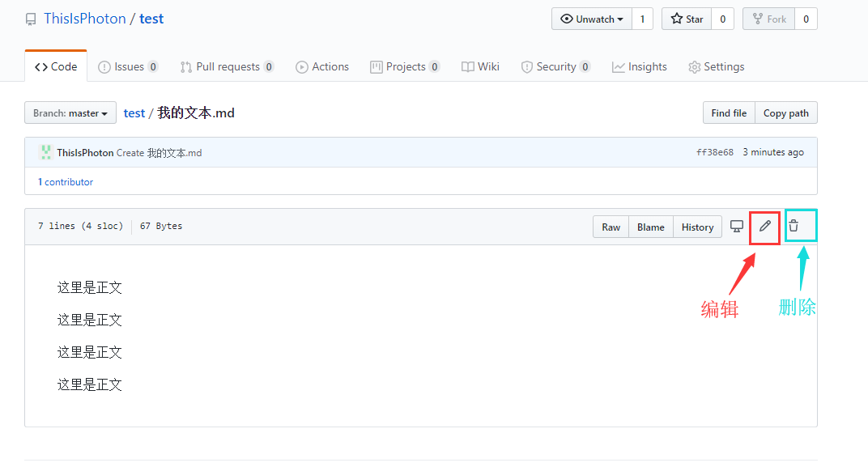
Task: Fork the repository
Action: [x=769, y=19]
